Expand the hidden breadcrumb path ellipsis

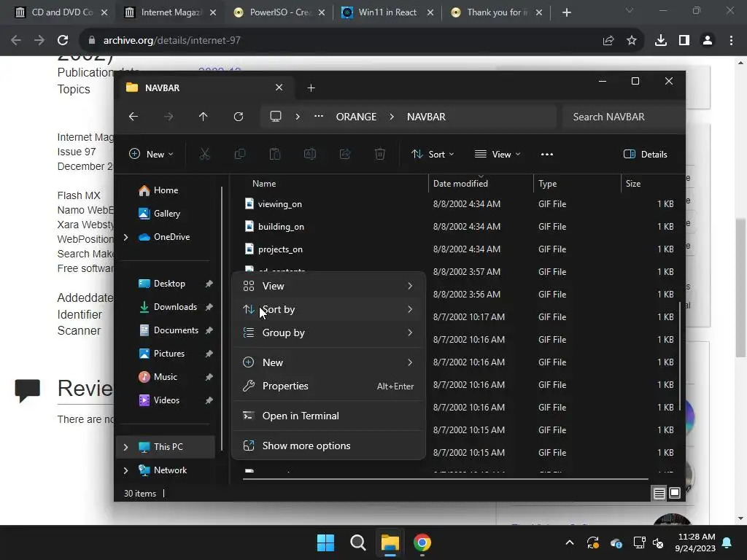[319, 117]
